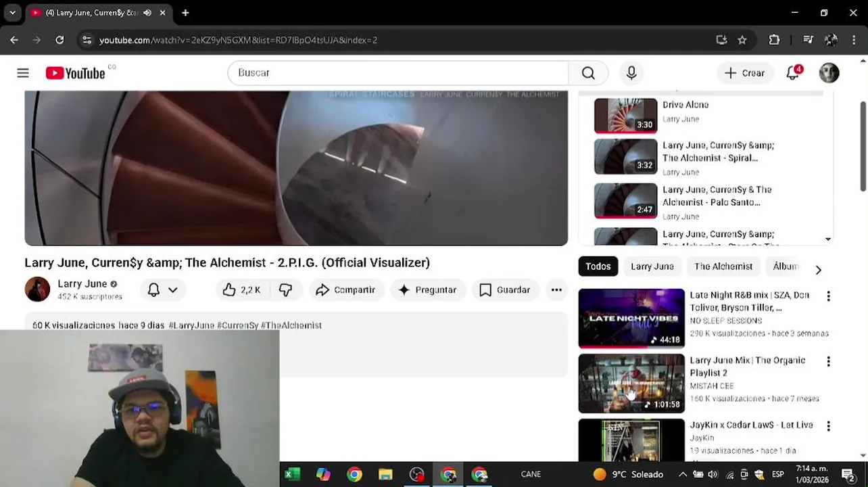Open Excel from the taskbar
The height and width of the screenshot is (487, 868).
tap(292, 474)
